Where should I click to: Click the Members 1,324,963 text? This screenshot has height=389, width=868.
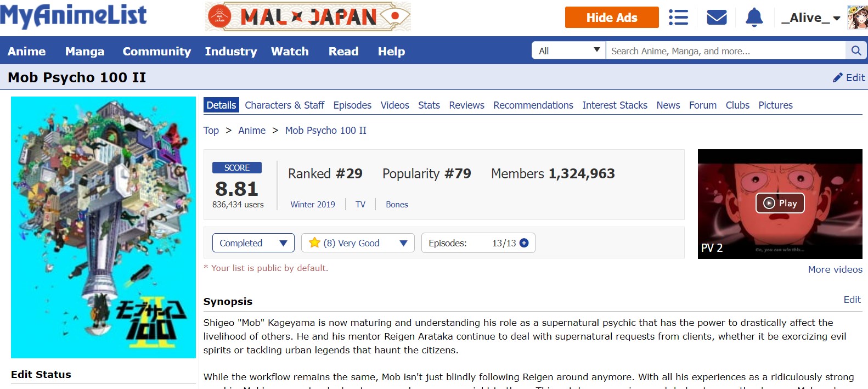553,173
